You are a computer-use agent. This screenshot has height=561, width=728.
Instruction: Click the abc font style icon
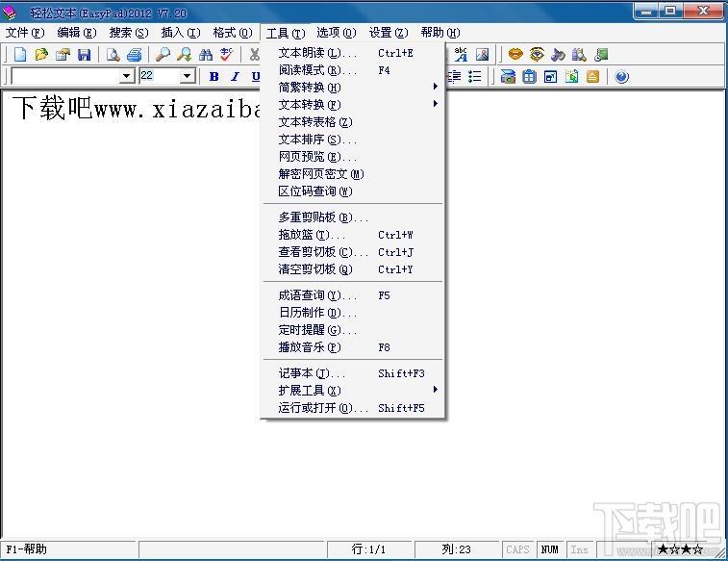tap(461, 55)
